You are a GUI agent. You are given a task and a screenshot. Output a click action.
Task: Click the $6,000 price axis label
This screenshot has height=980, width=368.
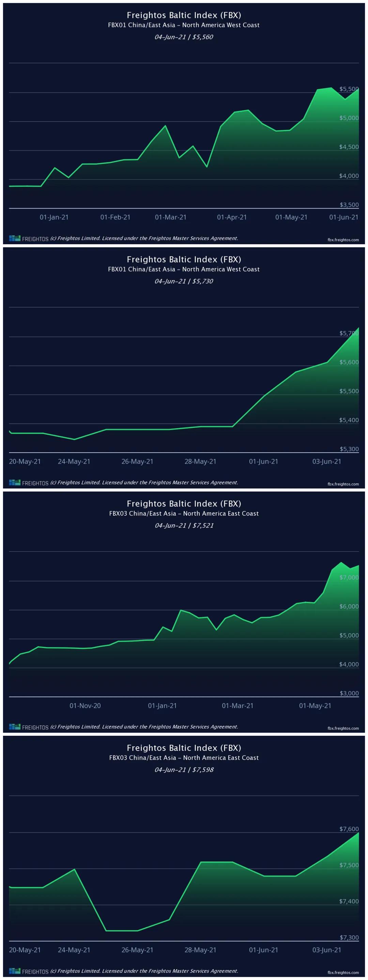click(x=349, y=606)
